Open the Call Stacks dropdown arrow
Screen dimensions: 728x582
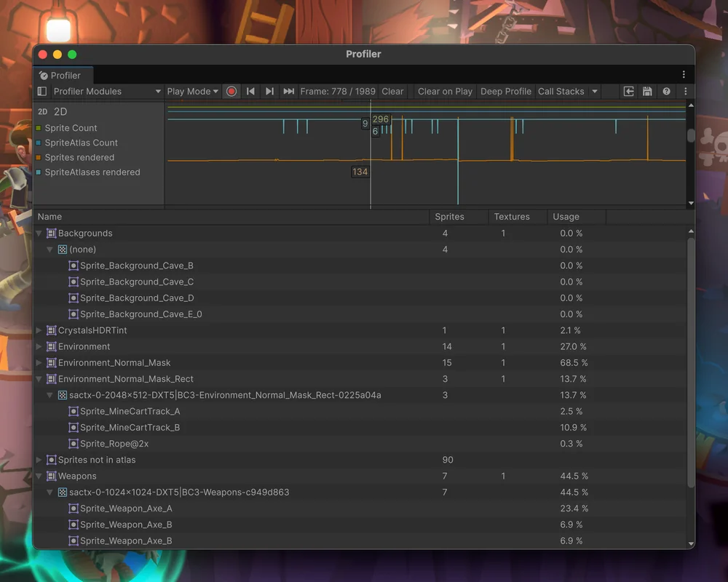[595, 92]
